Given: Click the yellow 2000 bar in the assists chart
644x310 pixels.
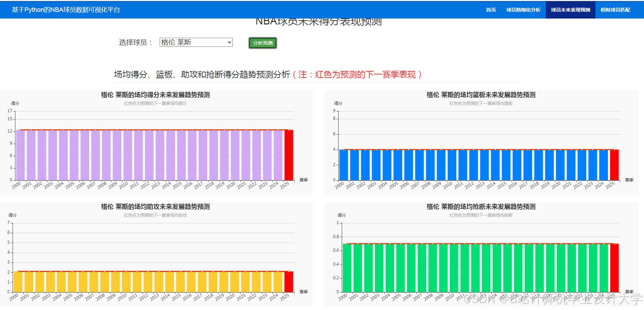Looking at the screenshot, I should tap(18, 282).
